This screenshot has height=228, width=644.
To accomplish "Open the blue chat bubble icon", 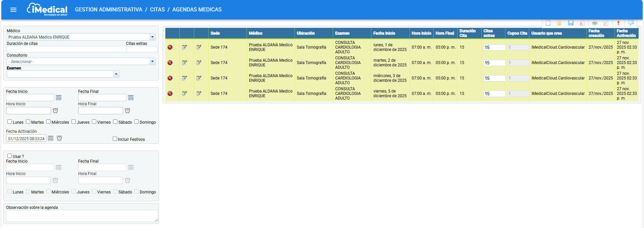I will click(631, 23).
